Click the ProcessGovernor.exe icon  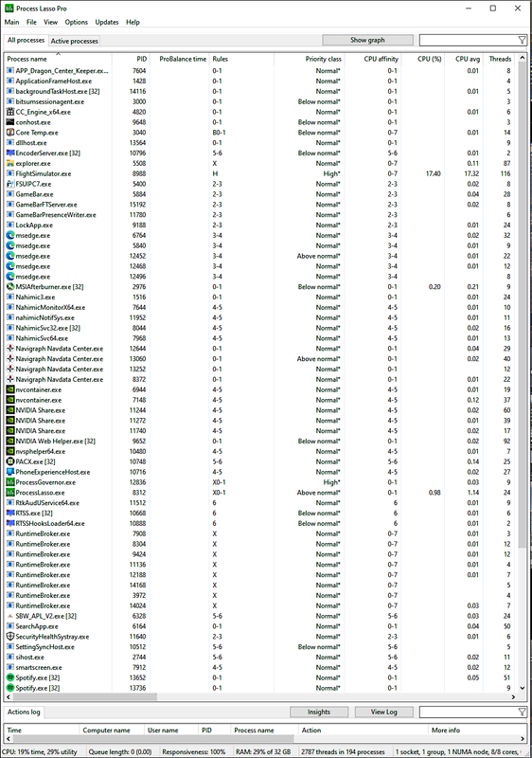coord(10,482)
